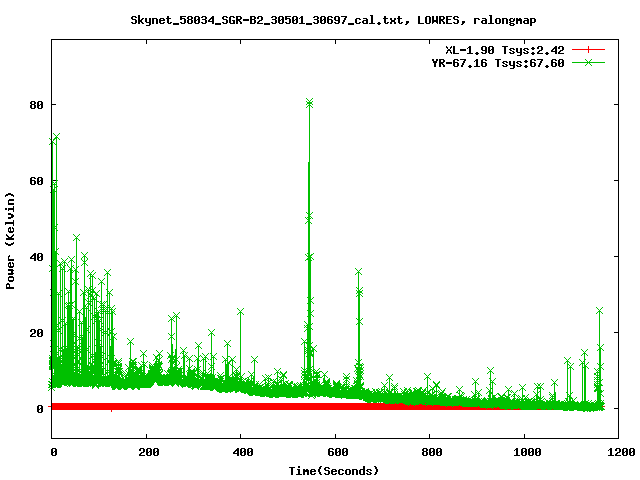Click the x-axis tick label 600
Image resolution: width=640 pixels, height=480 pixels.
point(338,452)
